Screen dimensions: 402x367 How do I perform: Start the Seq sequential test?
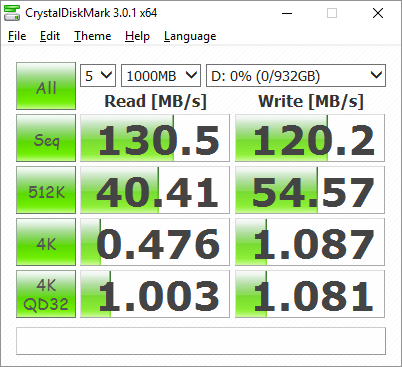46,138
